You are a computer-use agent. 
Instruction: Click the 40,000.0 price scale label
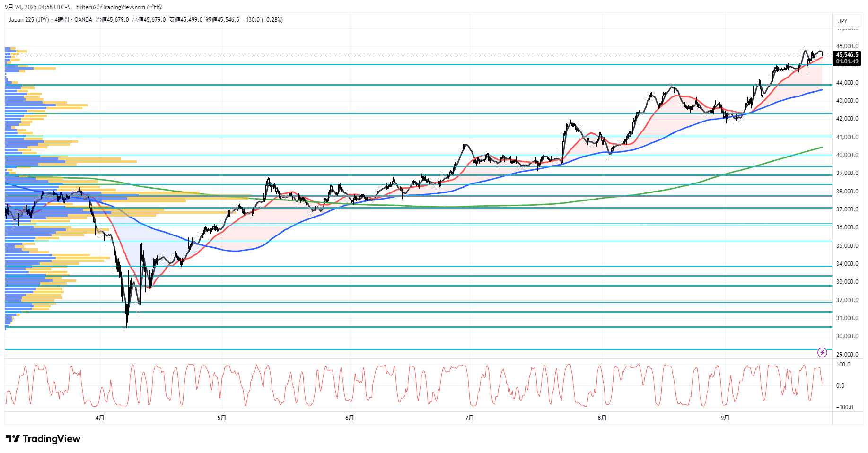(847, 155)
